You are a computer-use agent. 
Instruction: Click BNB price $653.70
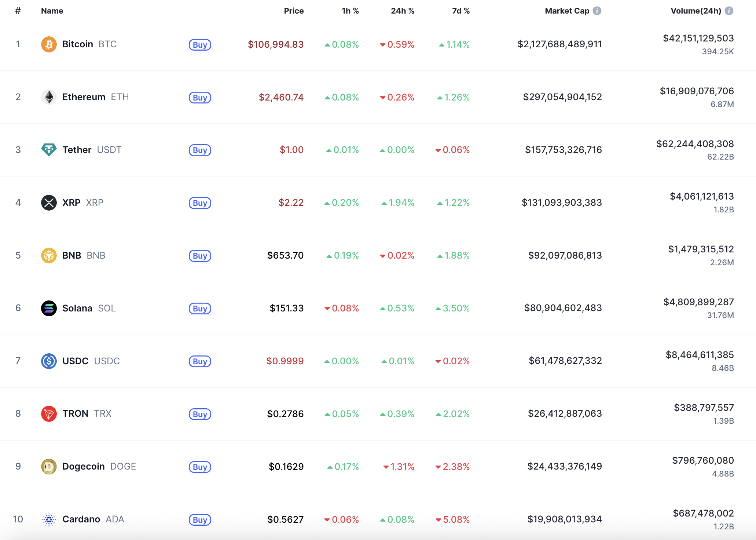point(285,255)
